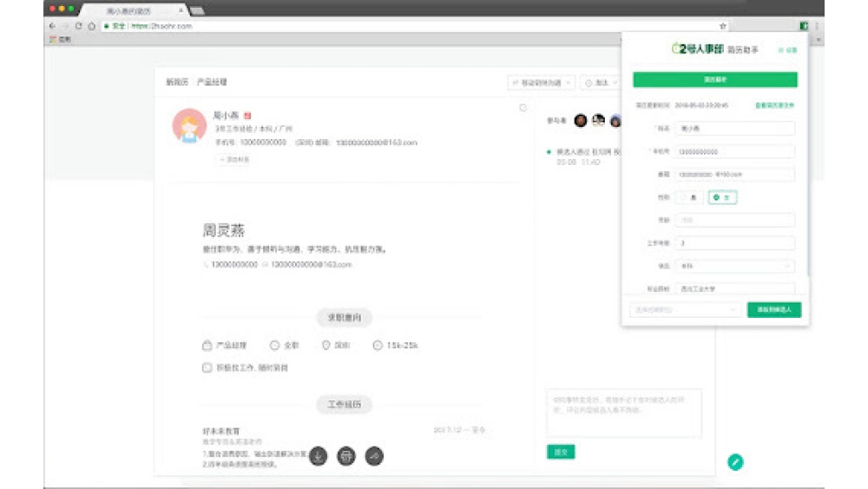Click the comment text area for evaluations
868x489 pixels.
coord(624,413)
